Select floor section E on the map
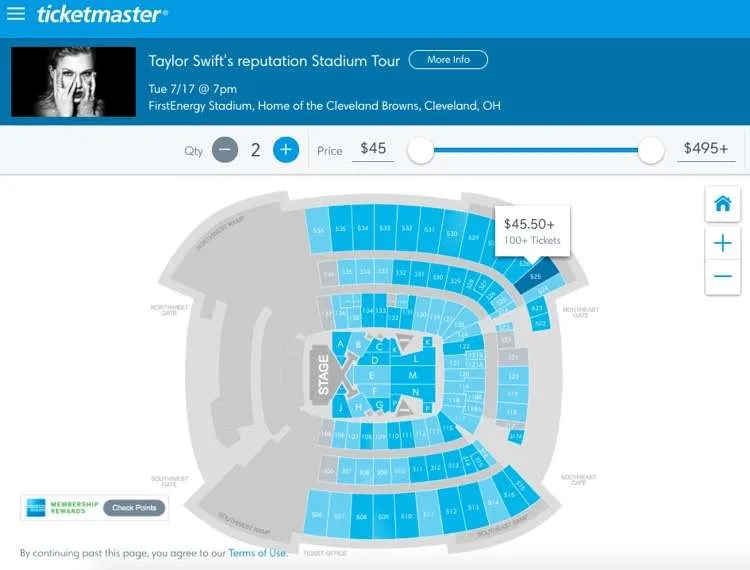This screenshot has width=750, height=570. [371, 375]
